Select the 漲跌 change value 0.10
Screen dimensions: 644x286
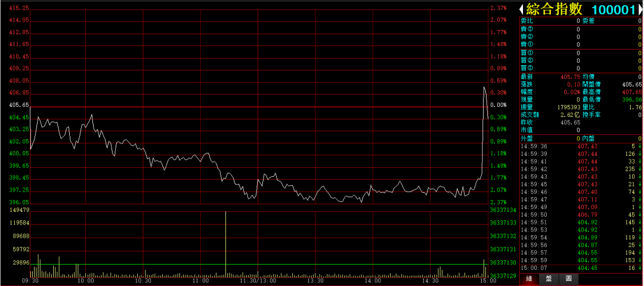575,84
